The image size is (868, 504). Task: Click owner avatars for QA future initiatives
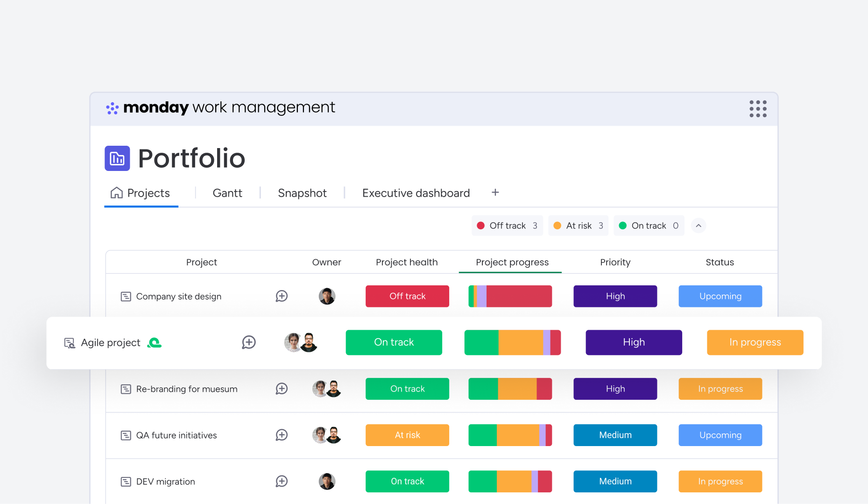tap(327, 435)
